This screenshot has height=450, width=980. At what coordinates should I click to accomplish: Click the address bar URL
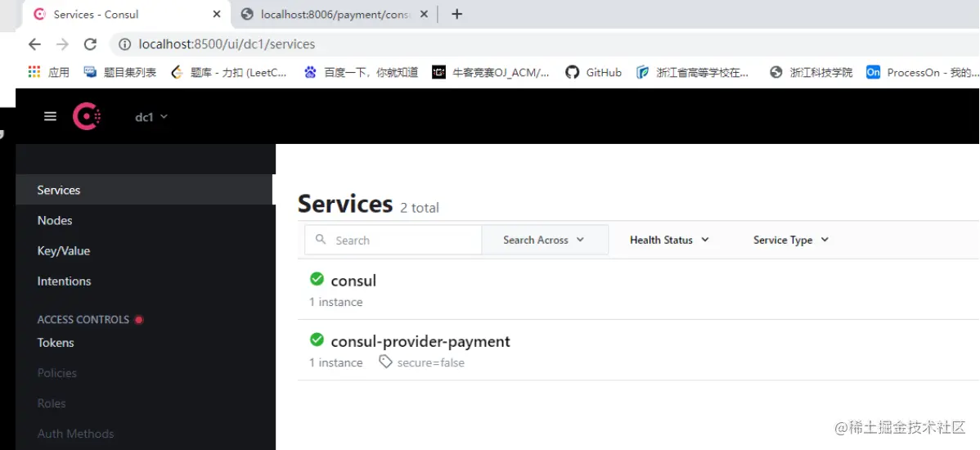click(x=227, y=44)
